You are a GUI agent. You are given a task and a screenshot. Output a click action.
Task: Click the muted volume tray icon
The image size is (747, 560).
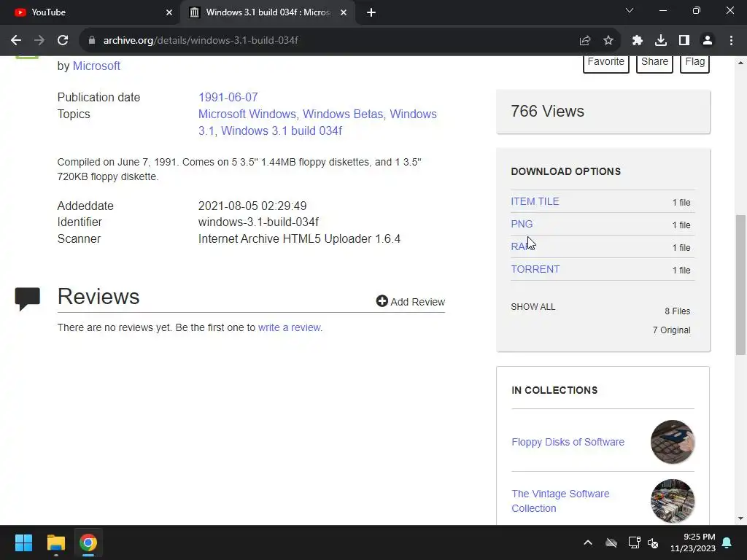(653, 542)
